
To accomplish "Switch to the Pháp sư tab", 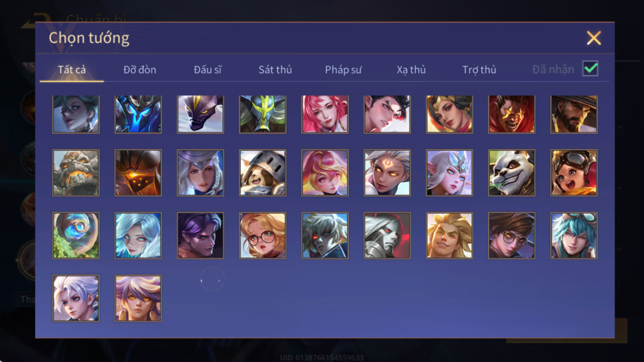I will (343, 70).
